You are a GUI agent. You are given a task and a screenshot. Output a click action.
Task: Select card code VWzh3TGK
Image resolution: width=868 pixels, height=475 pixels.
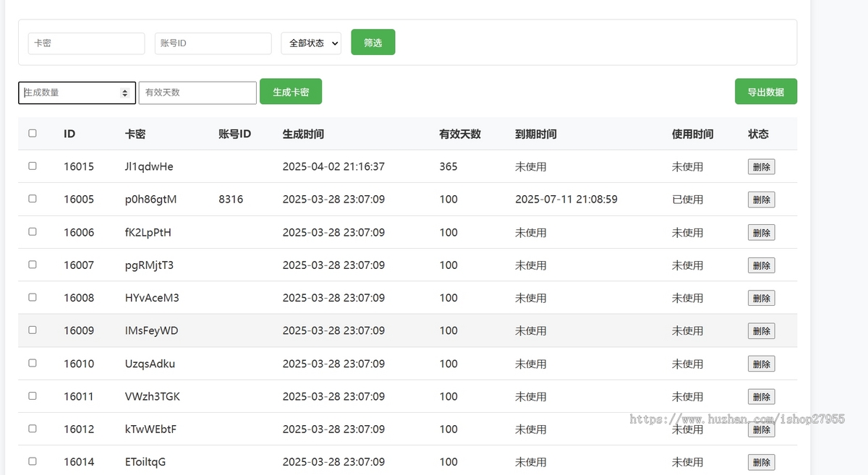click(x=153, y=396)
